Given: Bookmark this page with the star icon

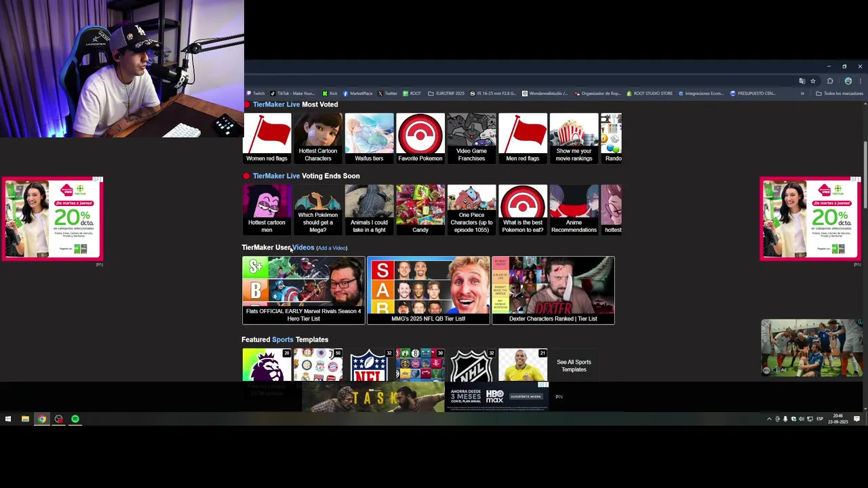Looking at the screenshot, I should [x=813, y=81].
